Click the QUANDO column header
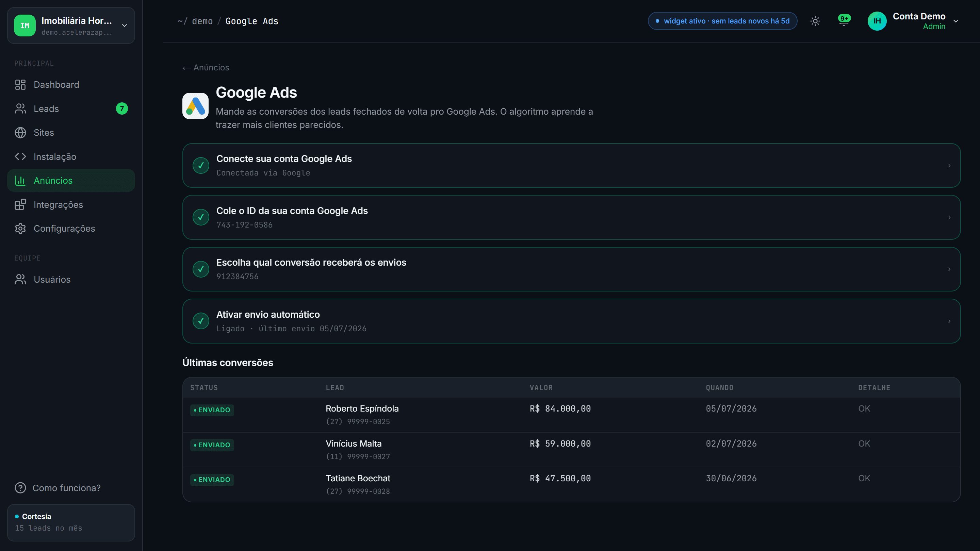 [x=719, y=388]
